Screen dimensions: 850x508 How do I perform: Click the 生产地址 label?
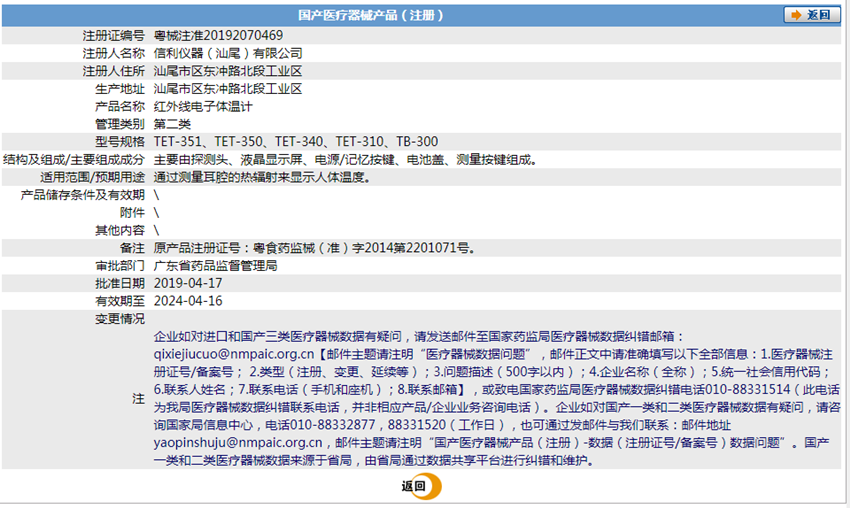[x=120, y=89]
